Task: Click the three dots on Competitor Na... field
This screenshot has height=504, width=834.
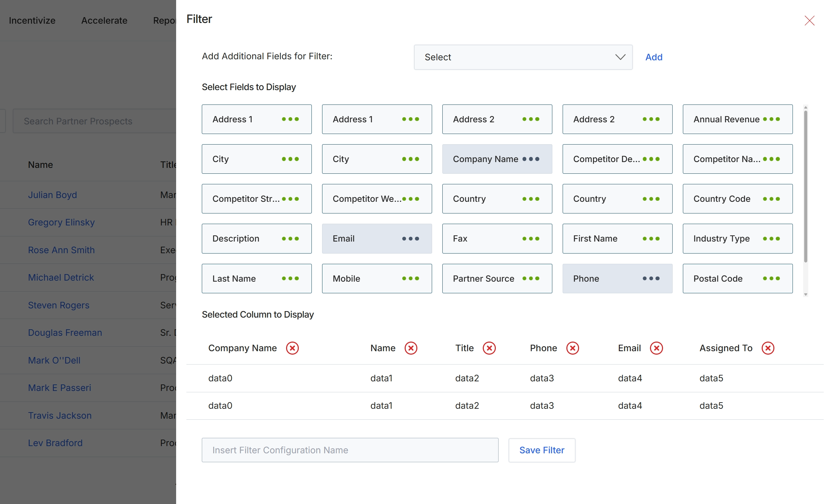Action: pyautogui.click(x=771, y=159)
